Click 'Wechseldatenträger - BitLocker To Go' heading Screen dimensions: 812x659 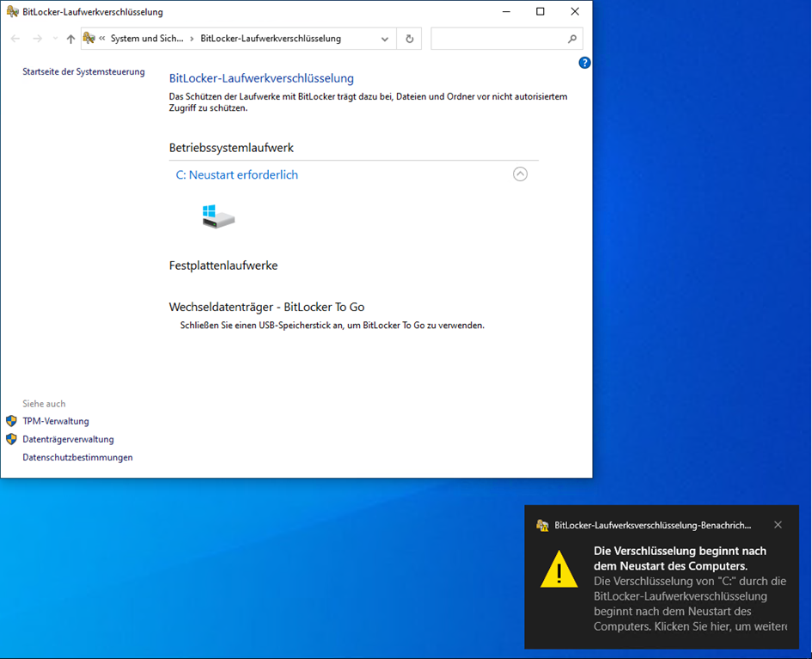point(266,307)
